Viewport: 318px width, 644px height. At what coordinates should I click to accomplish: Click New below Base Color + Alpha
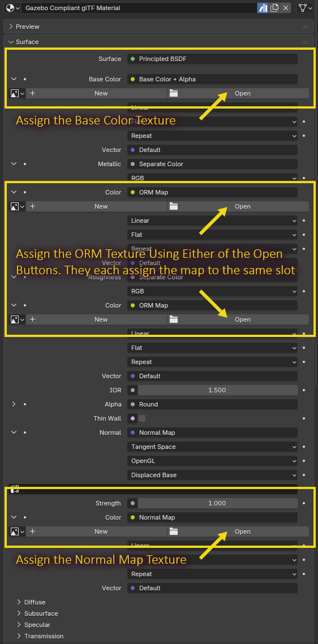coord(97,93)
